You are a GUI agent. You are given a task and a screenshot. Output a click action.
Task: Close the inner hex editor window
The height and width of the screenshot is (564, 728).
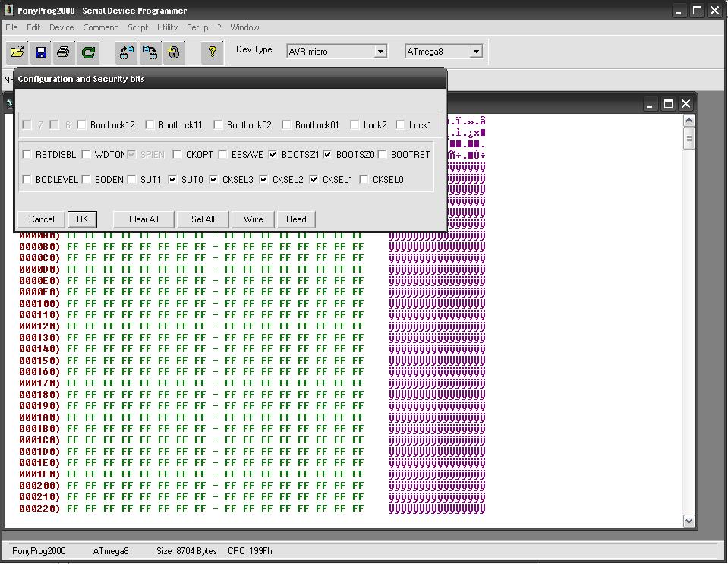click(x=685, y=104)
